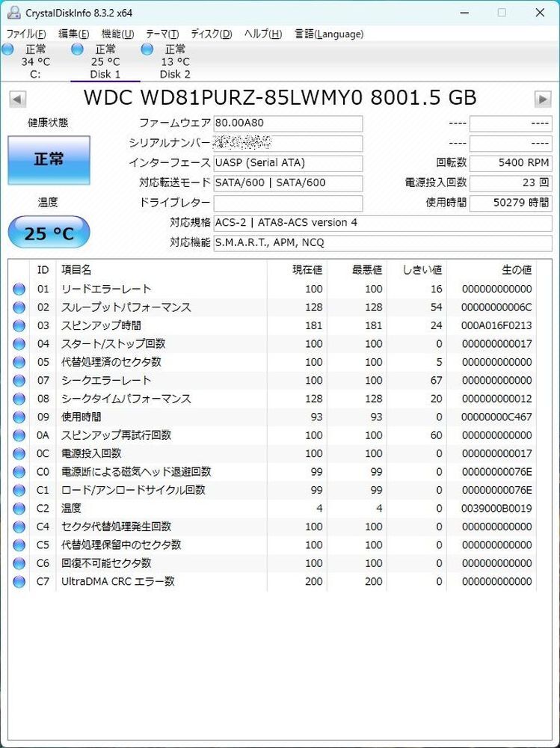Viewport: 560px width, 748px height.
Task: Click the 生の値 column header
Action: tap(492, 270)
